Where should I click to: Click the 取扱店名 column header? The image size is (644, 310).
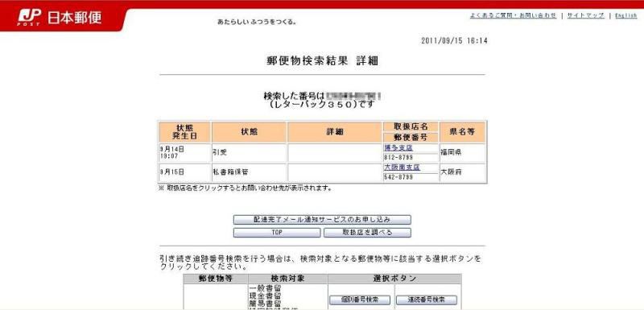(x=411, y=126)
